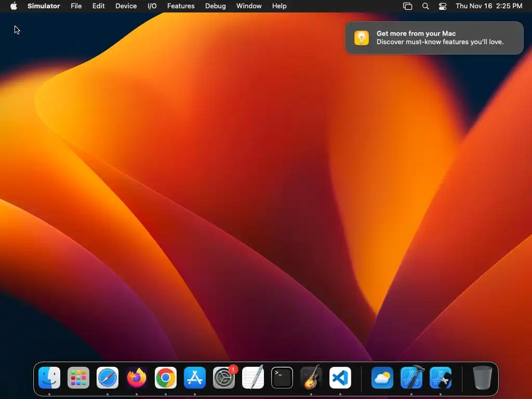Open the Features menu
The image size is (532, 399).
pyautogui.click(x=181, y=6)
